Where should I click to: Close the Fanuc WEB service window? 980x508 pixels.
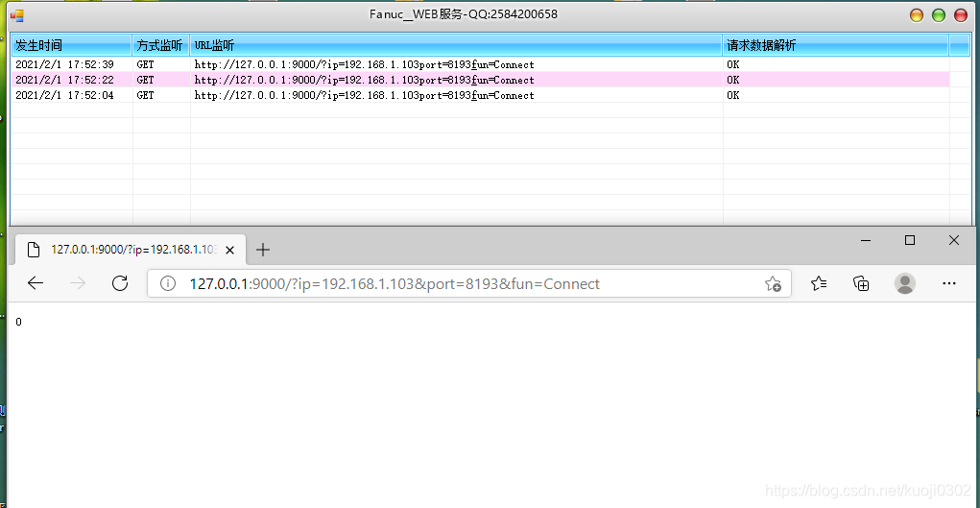point(961,15)
